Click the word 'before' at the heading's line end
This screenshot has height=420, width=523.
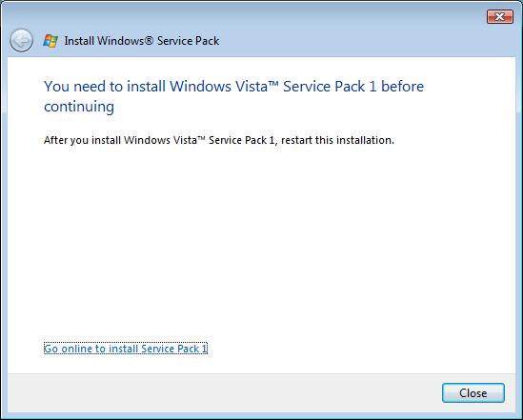[x=403, y=87]
